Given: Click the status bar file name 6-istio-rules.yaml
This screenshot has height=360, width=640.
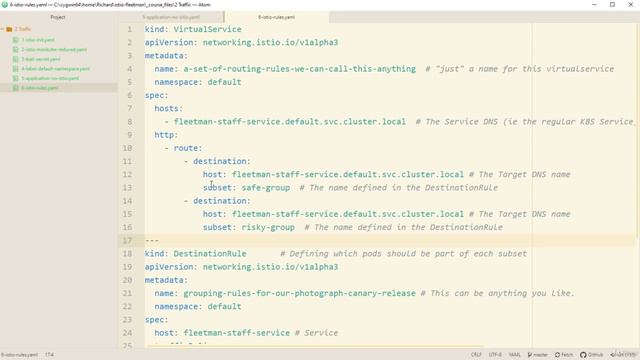Looking at the screenshot, I should pos(19,355).
